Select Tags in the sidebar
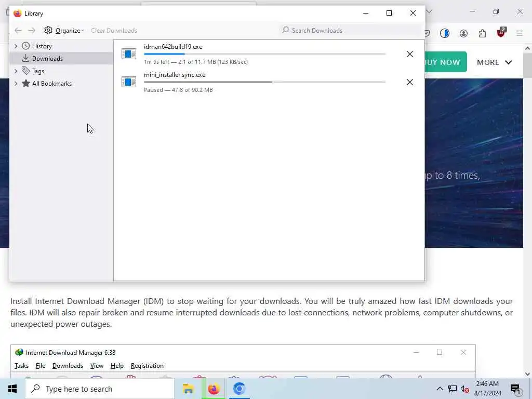This screenshot has height=399, width=532. pos(38,71)
